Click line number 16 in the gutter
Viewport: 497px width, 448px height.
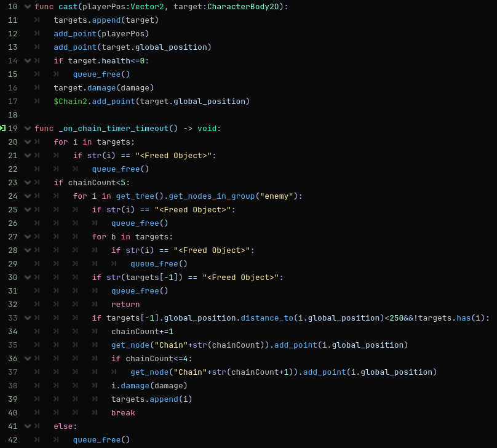(x=13, y=88)
